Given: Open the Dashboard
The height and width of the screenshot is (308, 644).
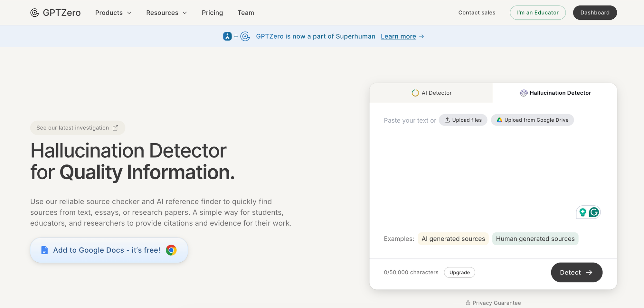Looking at the screenshot, I should [x=595, y=13].
